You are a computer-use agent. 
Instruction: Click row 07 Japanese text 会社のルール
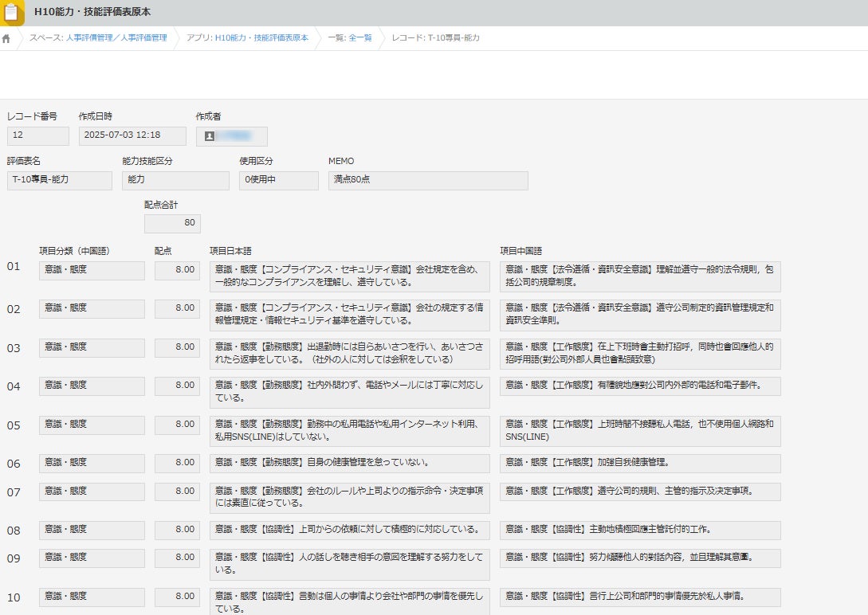click(x=349, y=498)
